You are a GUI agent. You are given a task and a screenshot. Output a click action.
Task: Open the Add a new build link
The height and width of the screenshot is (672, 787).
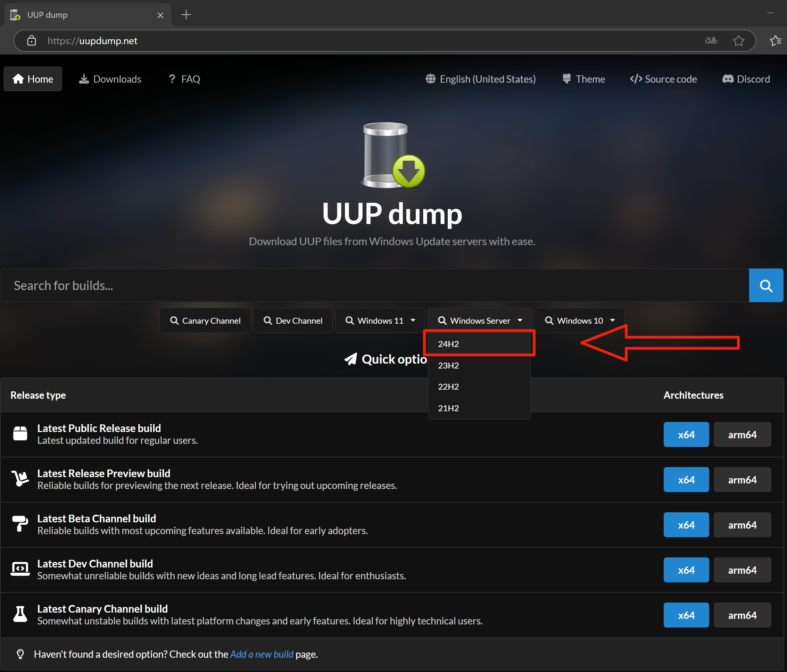(x=262, y=654)
